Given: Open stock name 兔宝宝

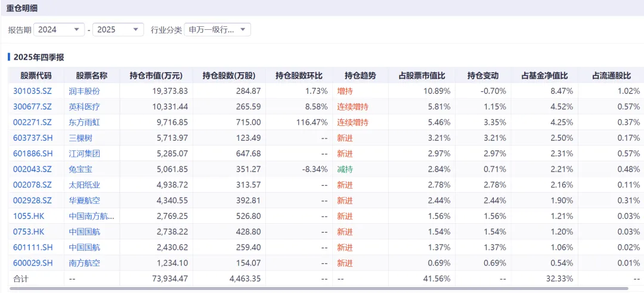Looking at the screenshot, I should [x=80, y=169].
